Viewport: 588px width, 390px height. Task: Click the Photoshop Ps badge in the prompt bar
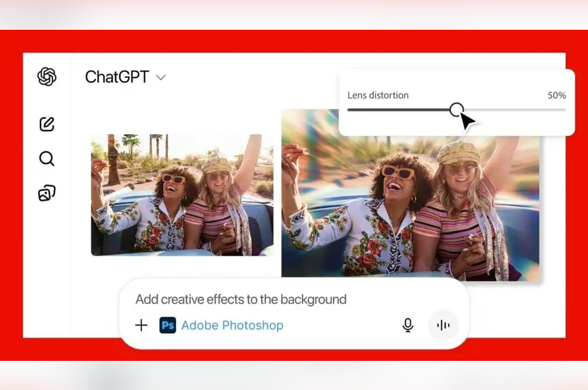(168, 325)
